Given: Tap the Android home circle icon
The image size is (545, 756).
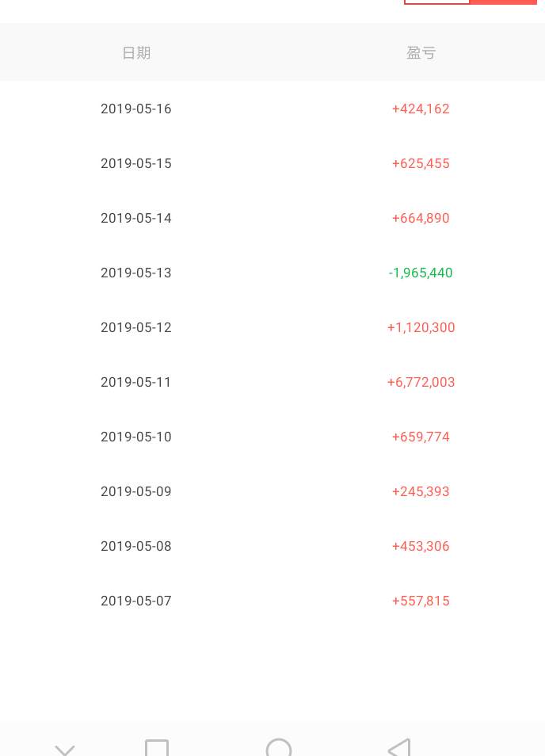Looking at the screenshot, I should [x=279, y=748].
